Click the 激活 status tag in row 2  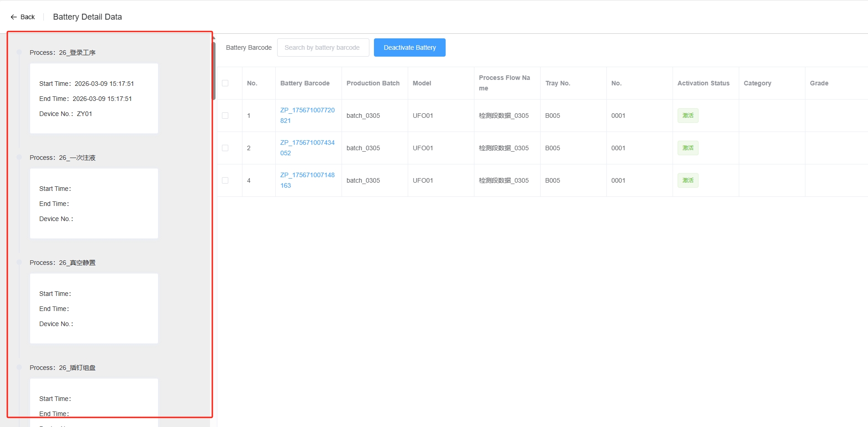coord(688,148)
